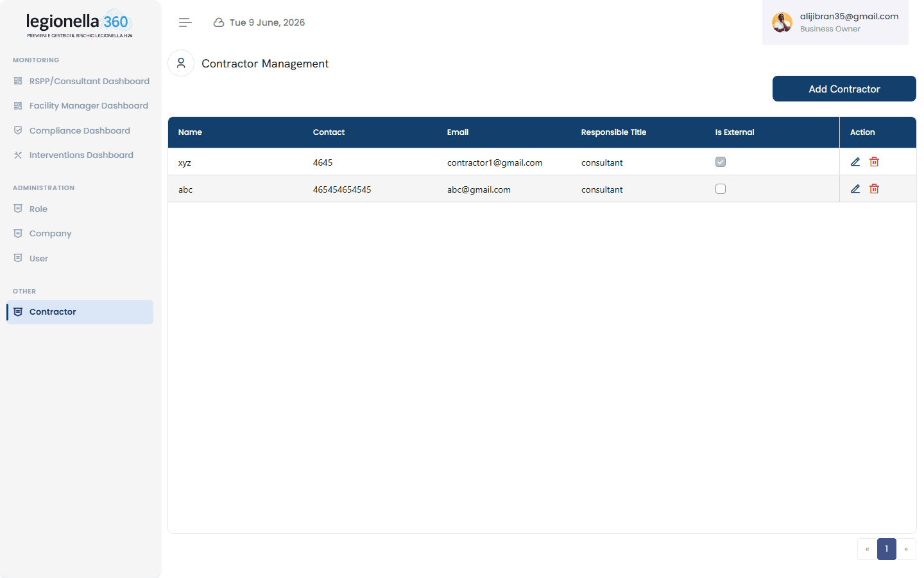This screenshot has height=578, width=924.
Task: Enable Is External checkbox for abc
Action: [721, 189]
